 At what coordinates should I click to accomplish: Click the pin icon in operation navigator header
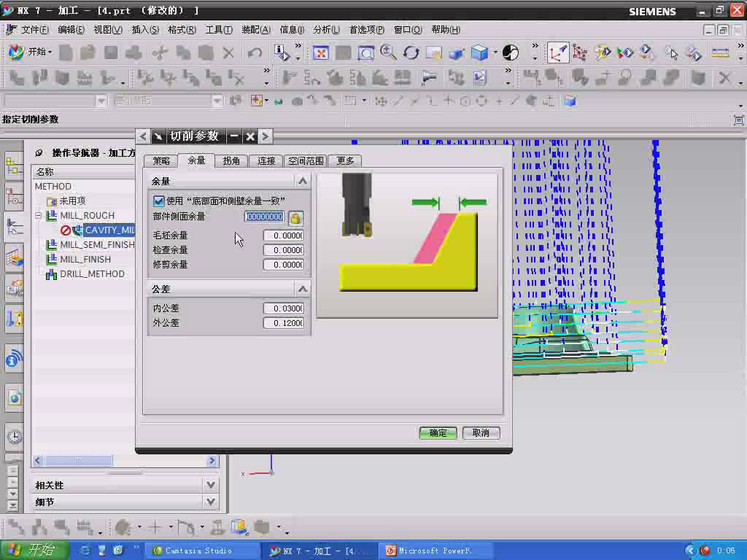click(39, 153)
